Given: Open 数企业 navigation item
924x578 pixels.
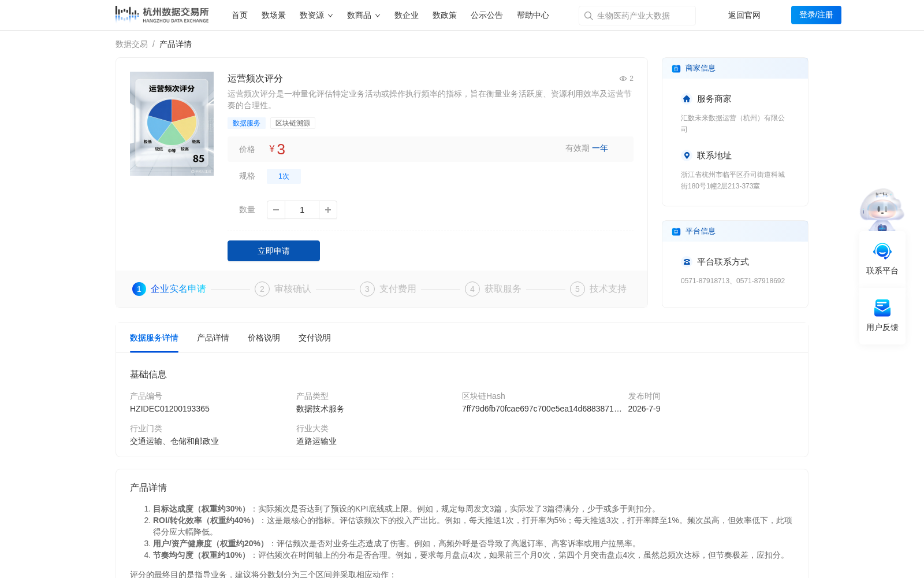Looking at the screenshot, I should (x=407, y=15).
